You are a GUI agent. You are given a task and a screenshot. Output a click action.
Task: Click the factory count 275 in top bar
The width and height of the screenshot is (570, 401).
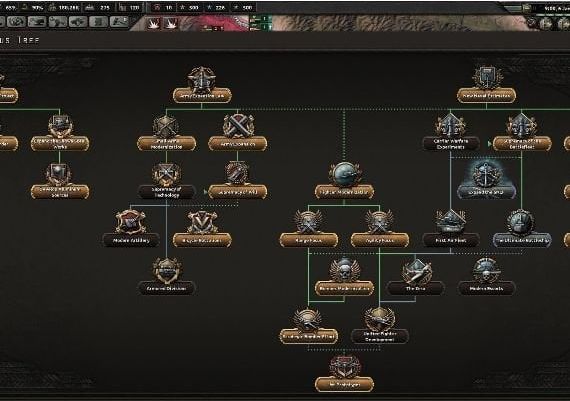[x=105, y=8]
